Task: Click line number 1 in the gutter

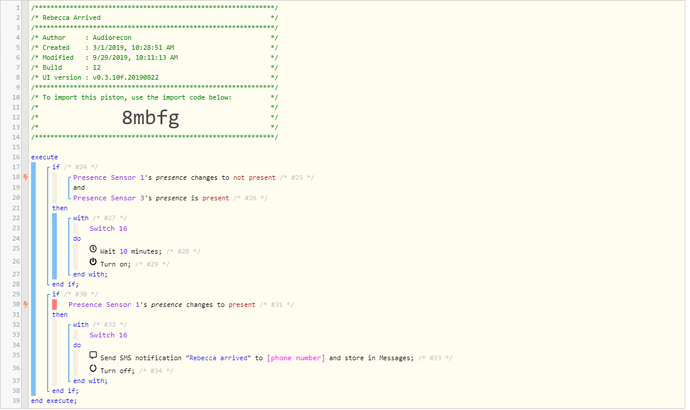Action: pos(18,8)
